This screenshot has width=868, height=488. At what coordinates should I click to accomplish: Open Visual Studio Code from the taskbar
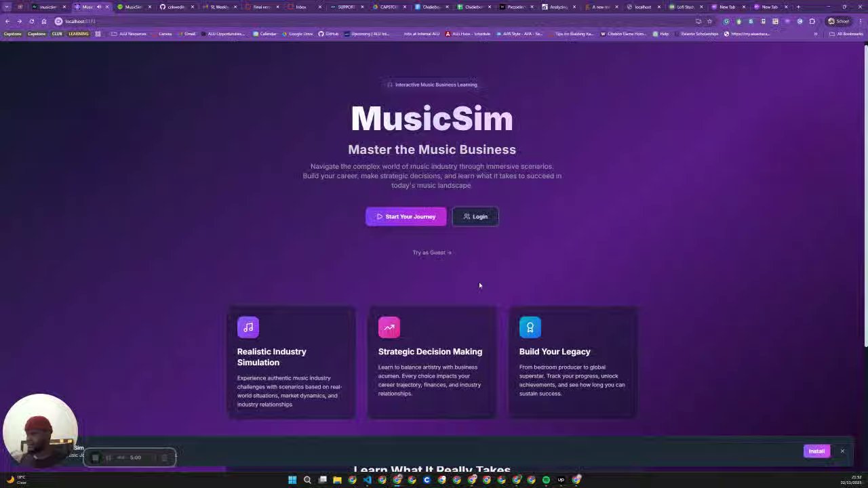(x=367, y=480)
